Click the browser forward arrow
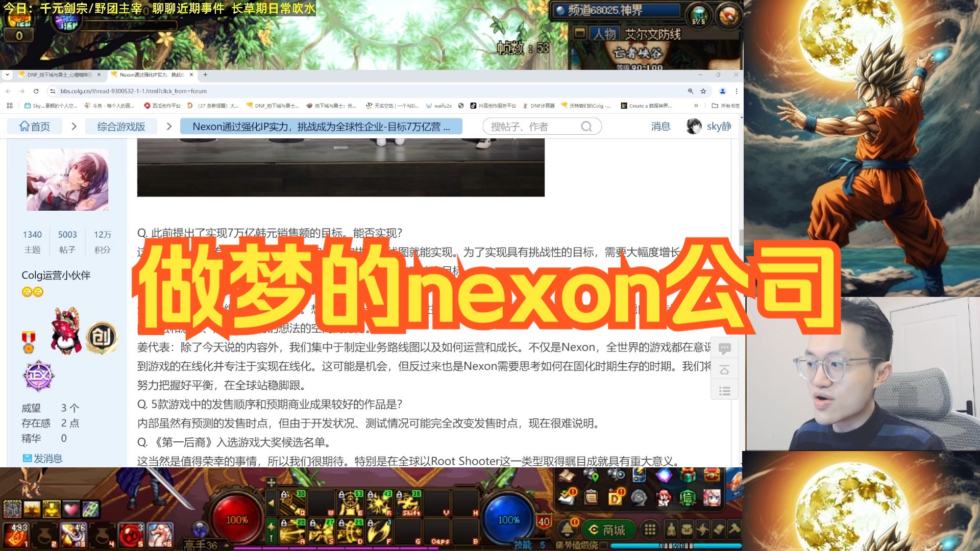980x551 pixels. pyautogui.click(x=22, y=91)
